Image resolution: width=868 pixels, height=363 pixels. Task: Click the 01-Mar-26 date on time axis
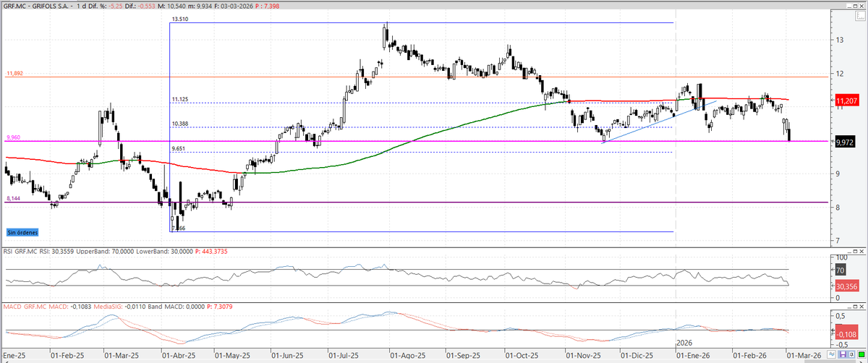(803, 356)
